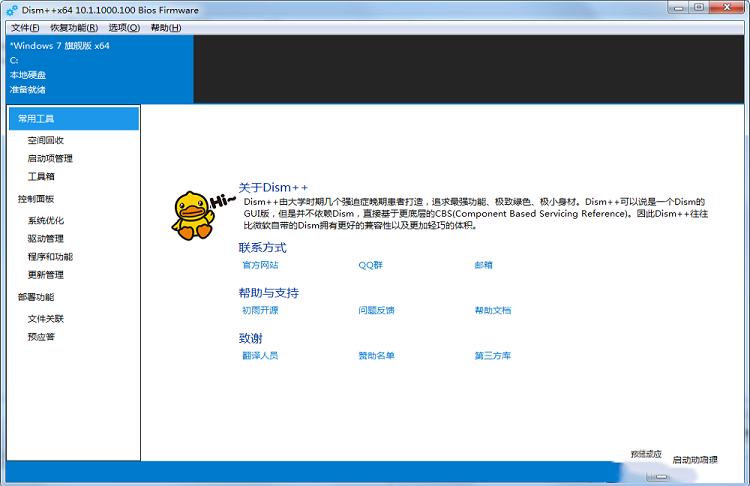Open the 选项(O) menu
The image size is (750, 486).
tap(124, 28)
